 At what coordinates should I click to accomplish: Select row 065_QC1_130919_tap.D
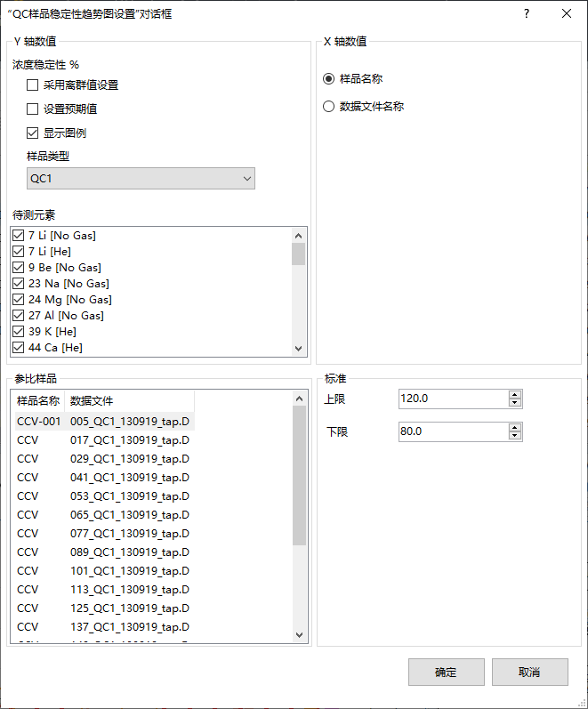(104, 515)
